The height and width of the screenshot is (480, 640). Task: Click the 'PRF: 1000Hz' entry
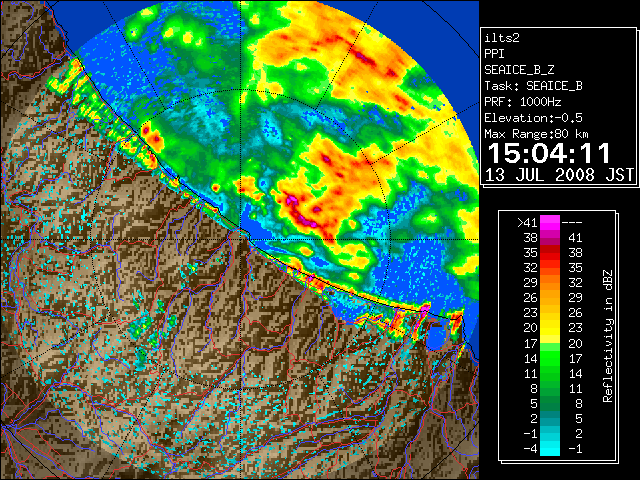pyautogui.click(x=523, y=102)
